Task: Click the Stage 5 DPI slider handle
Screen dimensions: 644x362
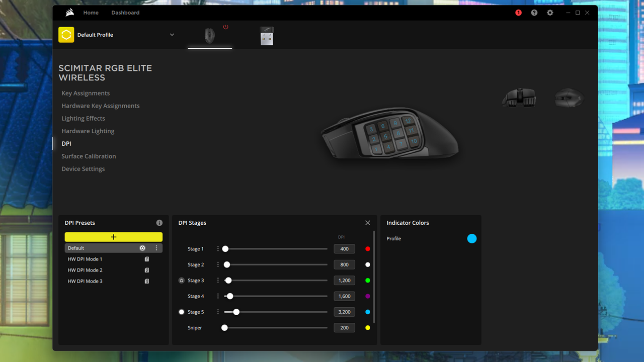Action: (x=236, y=312)
